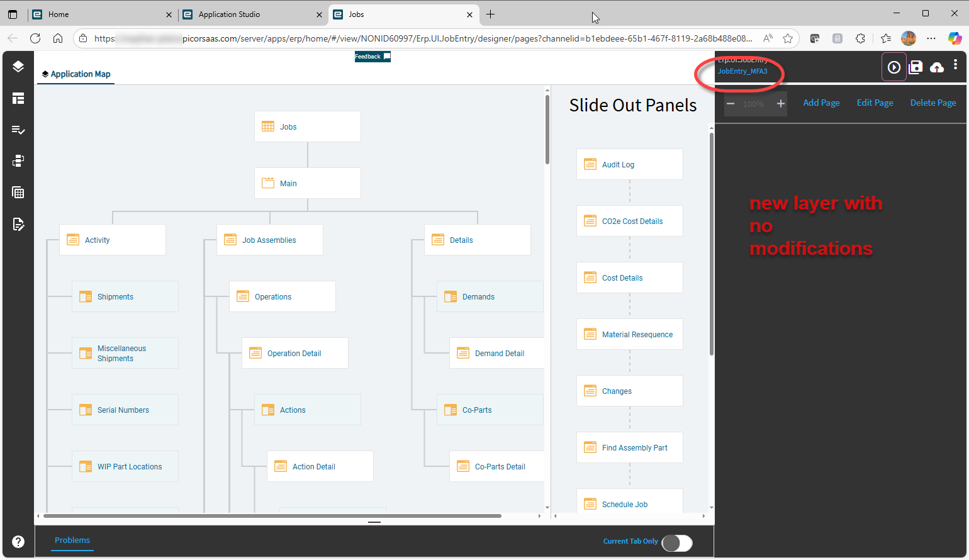This screenshot has height=560, width=969.
Task: Select the Details page node
Action: (x=478, y=240)
